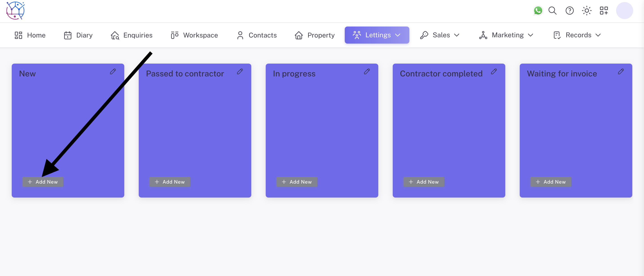
Task: Toggle light/dark theme sun icon
Action: [x=587, y=11]
